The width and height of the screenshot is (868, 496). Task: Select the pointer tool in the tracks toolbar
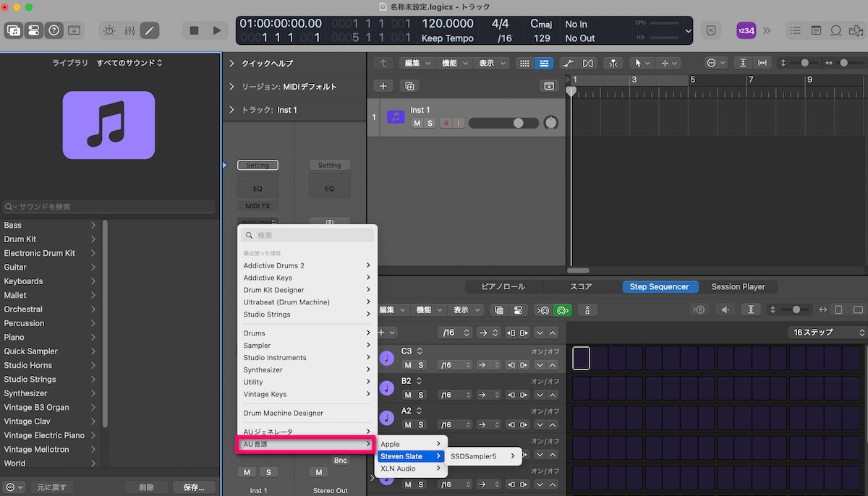point(639,63)
